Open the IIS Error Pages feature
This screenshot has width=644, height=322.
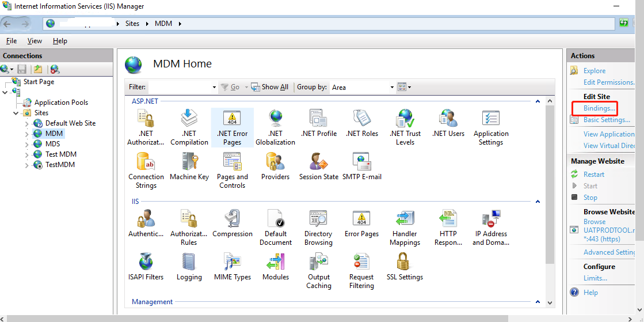[361, 223]
